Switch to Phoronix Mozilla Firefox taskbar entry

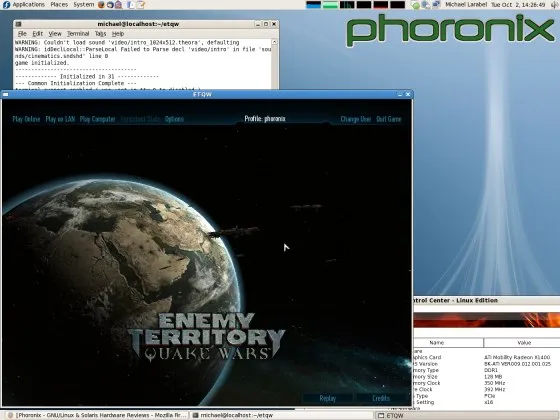tap(97, 415)
